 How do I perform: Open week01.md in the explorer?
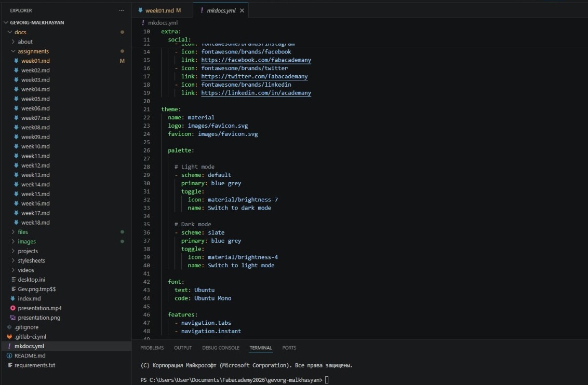[35, 61]
